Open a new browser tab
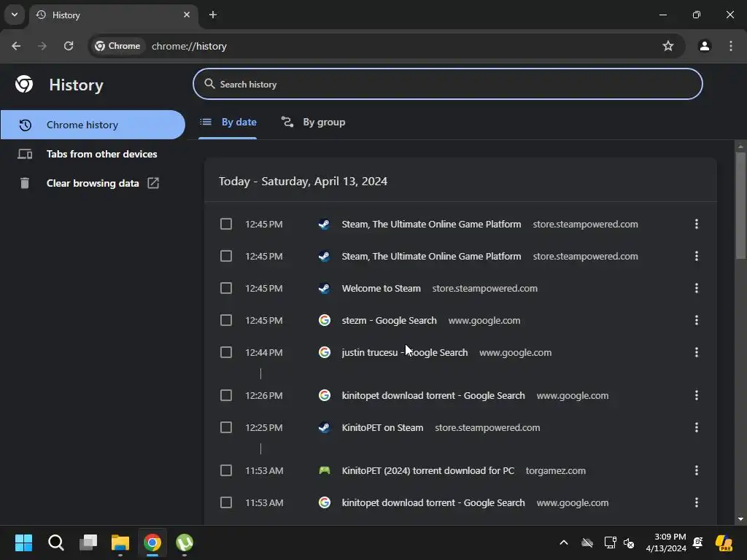The height and width of the screenshot is (560, 747). 213,15
